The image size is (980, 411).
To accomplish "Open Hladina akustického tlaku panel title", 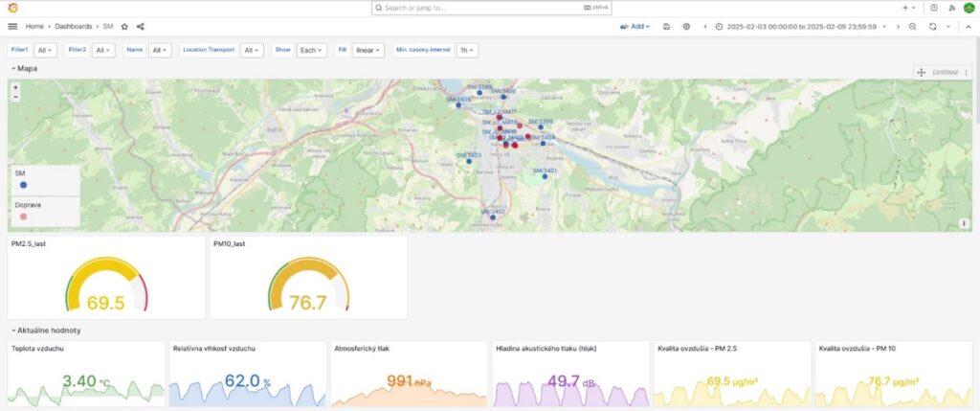I will click(546, 349).
